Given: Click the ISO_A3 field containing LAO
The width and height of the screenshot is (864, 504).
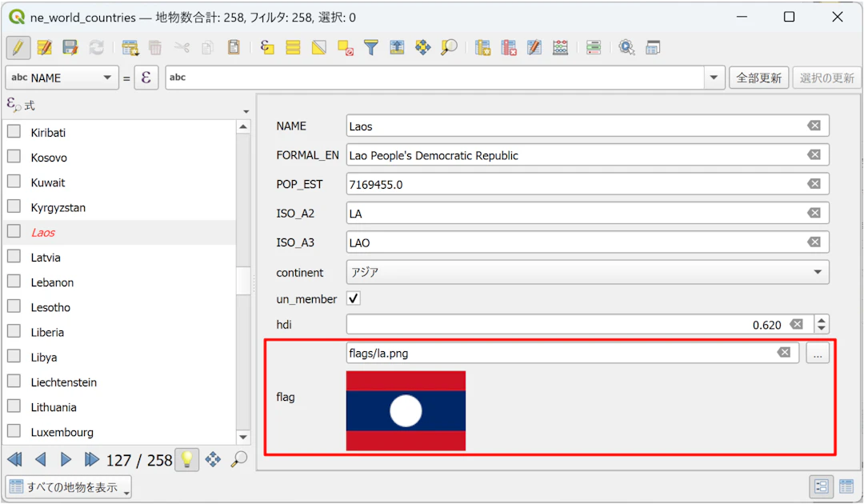Looking at the screenshot, I should click(x=587, y=242).
